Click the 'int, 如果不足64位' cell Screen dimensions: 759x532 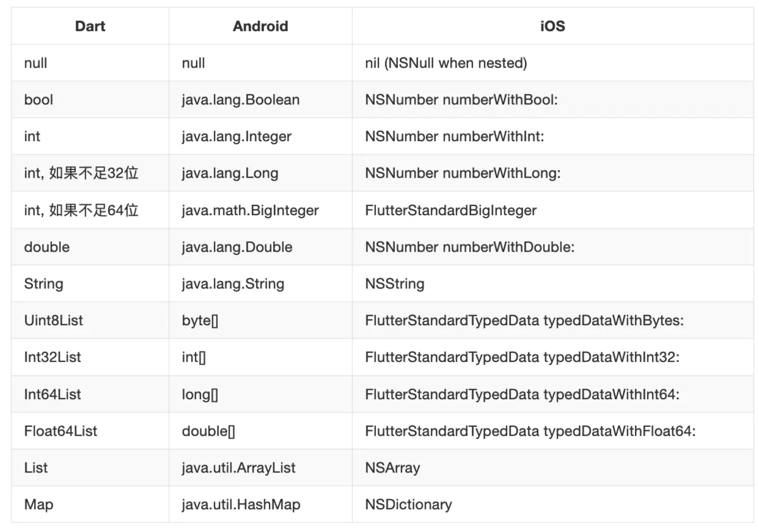pyautogui.click(x=90, y=210)
